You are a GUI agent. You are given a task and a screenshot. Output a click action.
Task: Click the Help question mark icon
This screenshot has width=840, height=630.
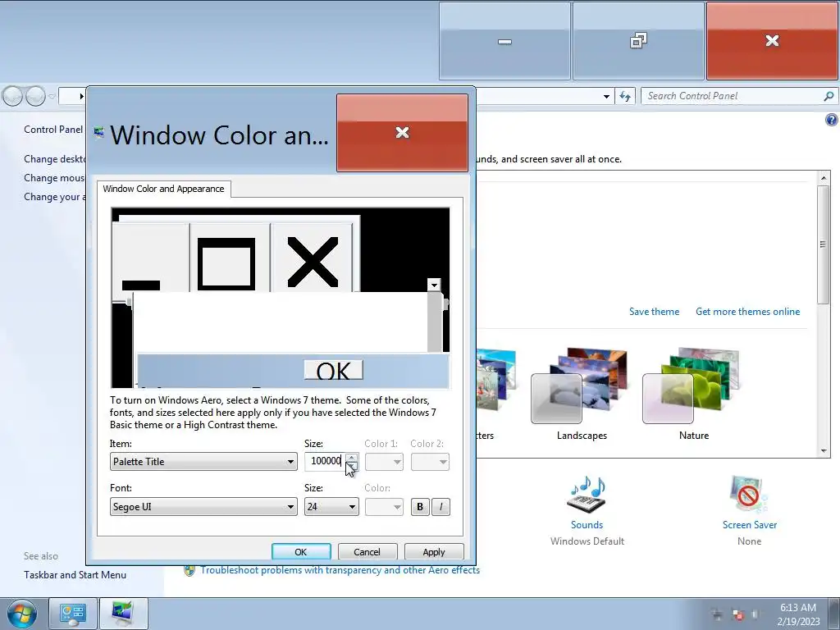click(x=831, y=120)
